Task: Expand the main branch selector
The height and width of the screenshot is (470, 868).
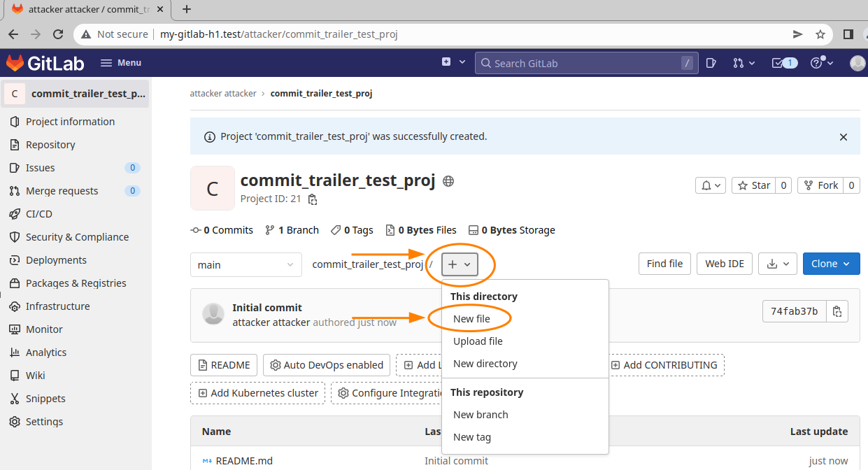Action: (x=246, y=265)
